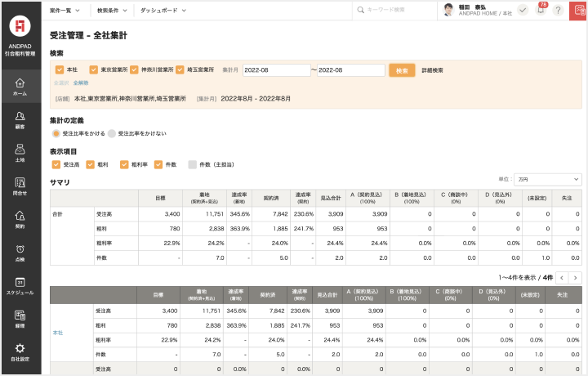Select 受注比率をかけない radio option
The image size is (588, 376).
coord(113,132)
